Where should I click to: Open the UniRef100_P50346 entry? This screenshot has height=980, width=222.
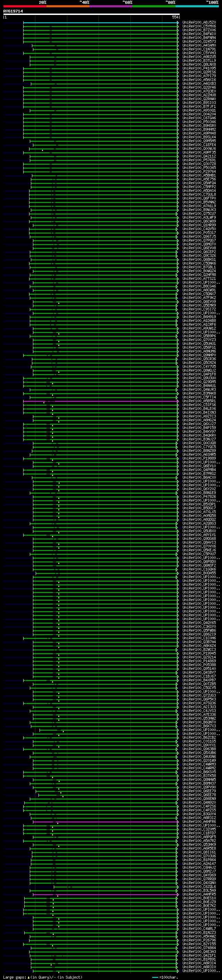tap(199, 122)
